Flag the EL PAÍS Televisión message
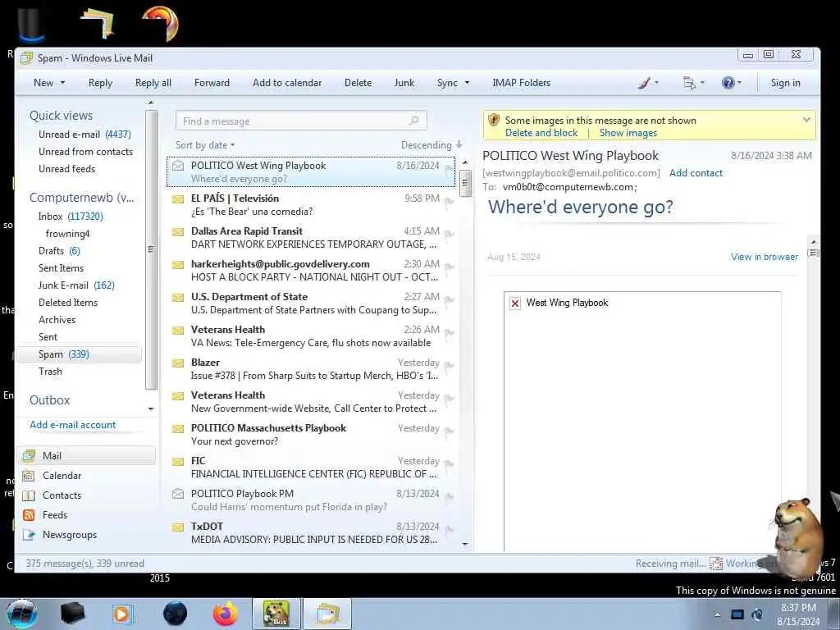This screenshot has width=840, height=630. pos(449,202)
